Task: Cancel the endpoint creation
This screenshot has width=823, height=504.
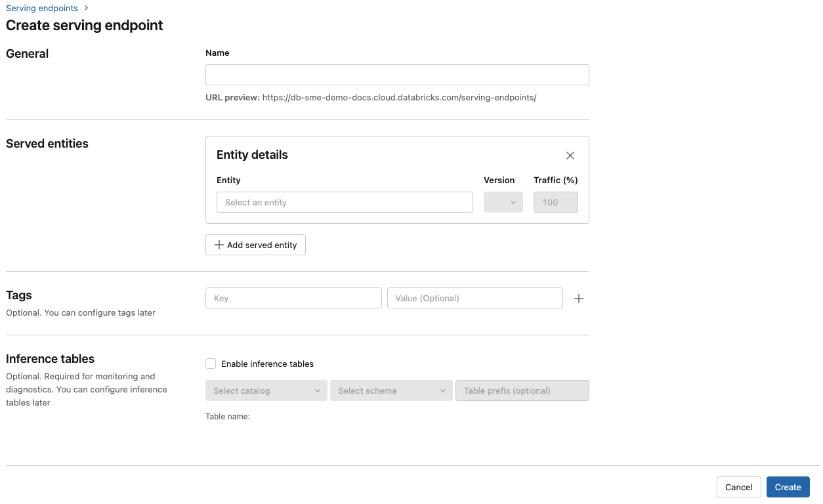Action: (738, 487)
